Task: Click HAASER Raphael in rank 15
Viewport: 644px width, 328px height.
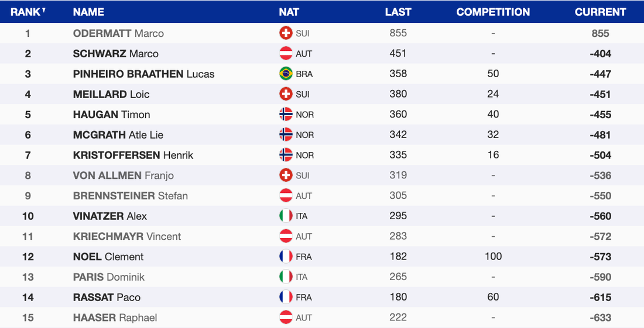Action: click(x=115, y=317)
